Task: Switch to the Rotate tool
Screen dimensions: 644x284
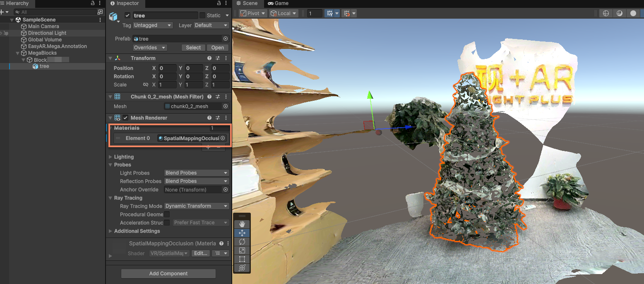Action: click(242, 241)
